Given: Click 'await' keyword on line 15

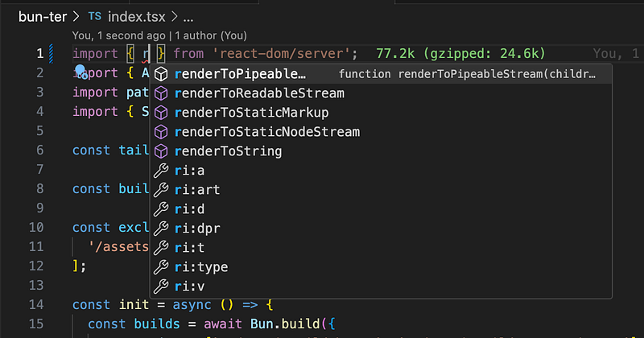Looking at the screenshot, I should click(223, 324).
